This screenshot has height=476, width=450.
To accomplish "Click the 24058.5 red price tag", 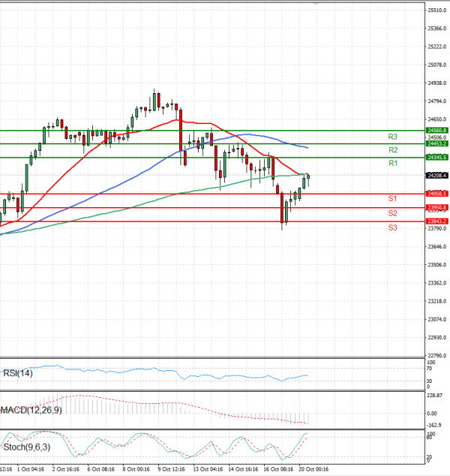I will [x=436, y=194].
